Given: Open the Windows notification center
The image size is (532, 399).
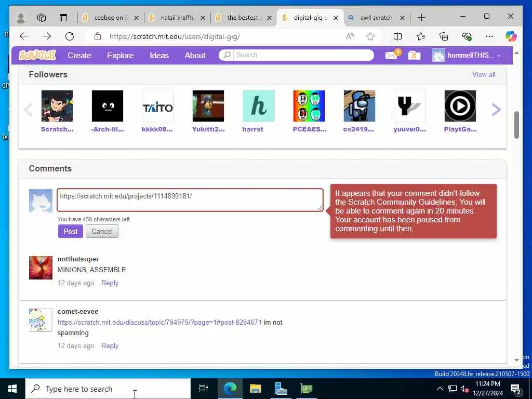Looking at the screenshot, I should point(516,389).
